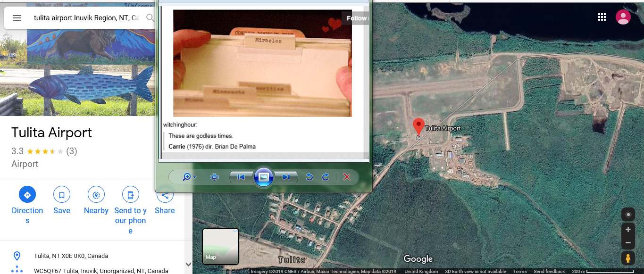
Task: Click the red Tulita Airport map pin
Action: (418, 126)
